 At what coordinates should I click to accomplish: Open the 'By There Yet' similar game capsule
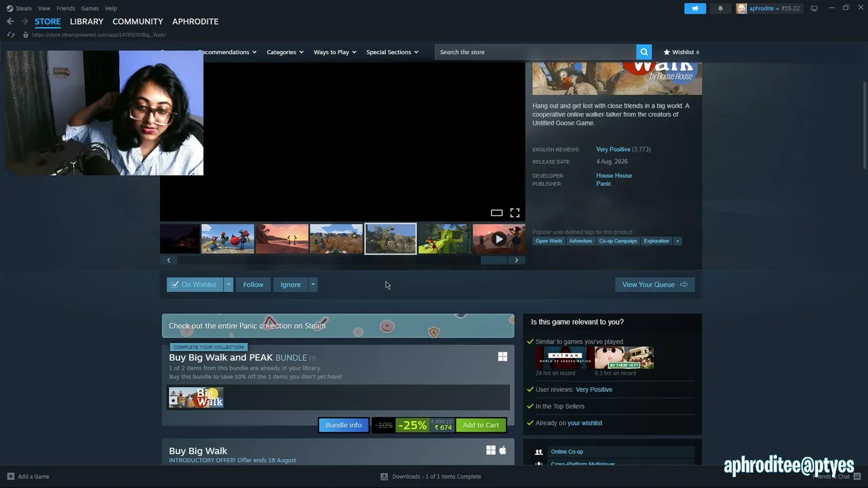click(x=624, y=358)
